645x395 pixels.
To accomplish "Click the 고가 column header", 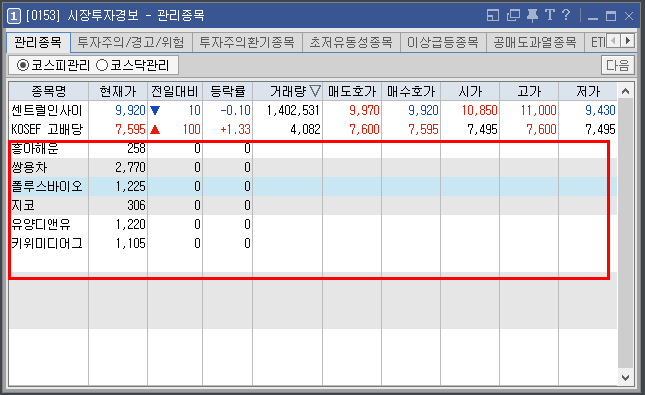I will point(529,91).
